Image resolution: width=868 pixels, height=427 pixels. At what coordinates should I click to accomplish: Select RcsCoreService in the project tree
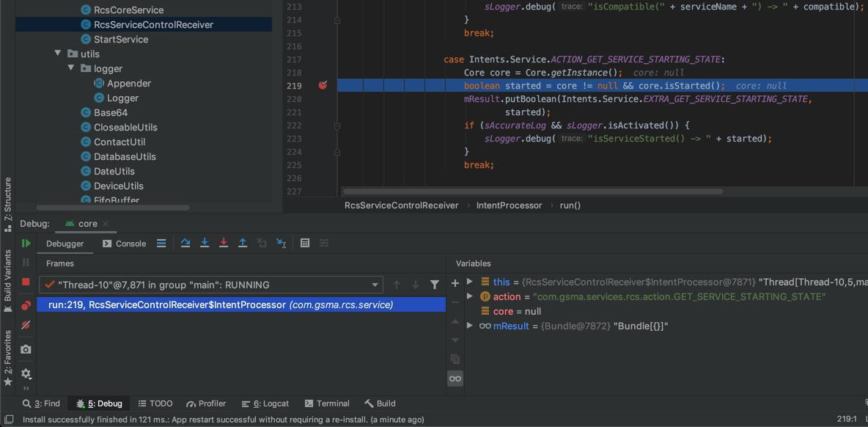click(128, 10)
